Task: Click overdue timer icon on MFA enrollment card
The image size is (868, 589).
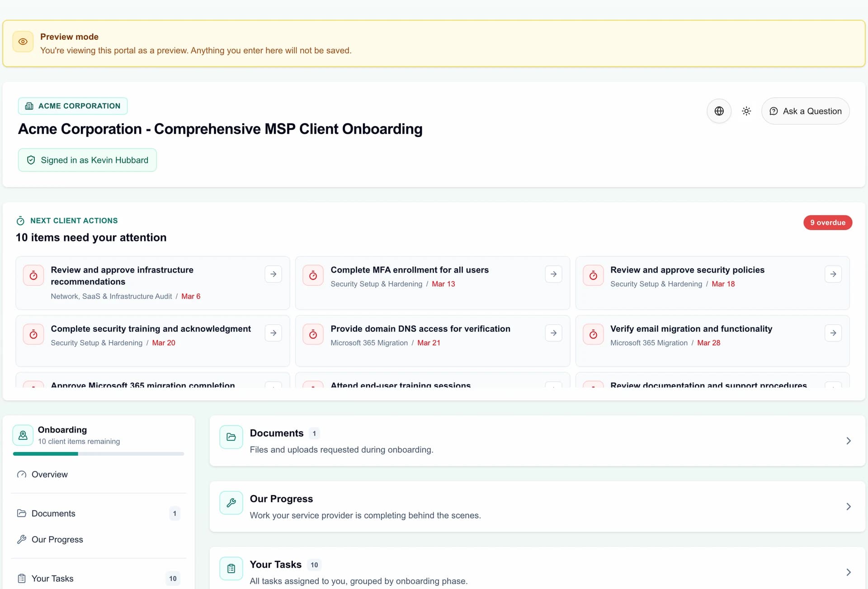Action: click(313, 276)
